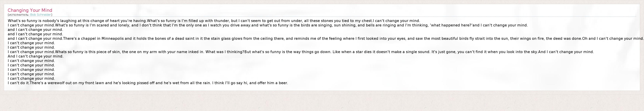644x111 pixels.
Task: Click the word "Minneapolis" in the lyrics
Action: click(x=112, y=39)
